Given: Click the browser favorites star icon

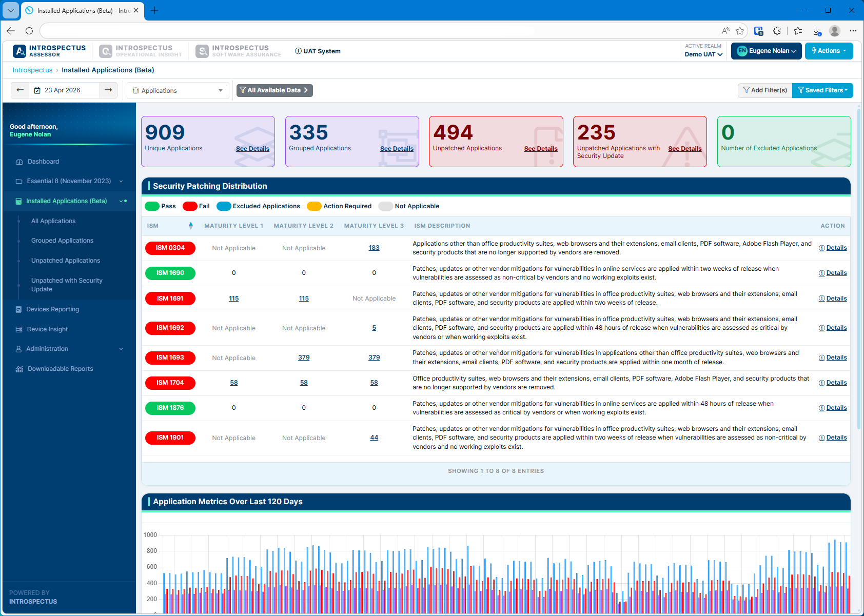Looking at the screenshot, I should 739,31.
